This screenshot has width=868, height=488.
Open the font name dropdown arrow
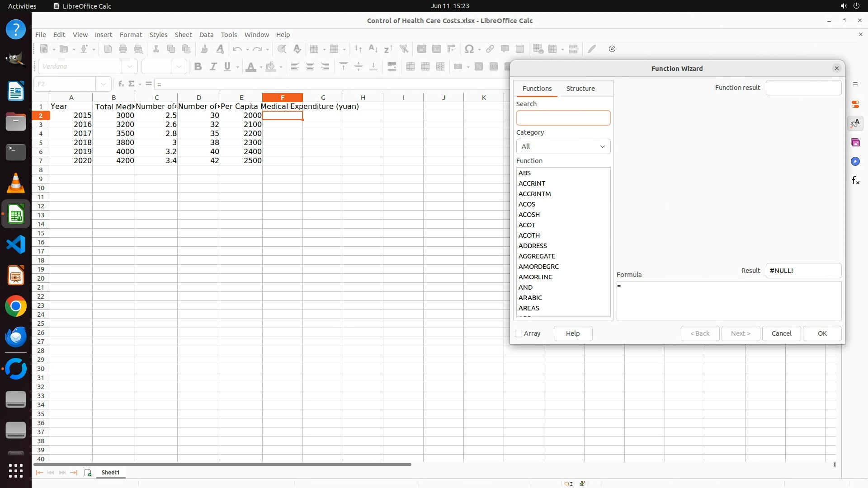(x=130, y=67)
